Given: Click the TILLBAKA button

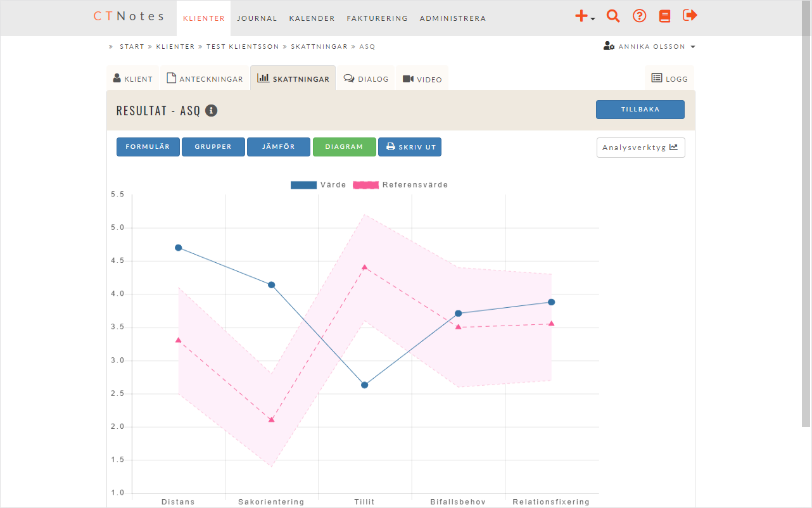Looking at the screenshot, I should tap(640, 110).
